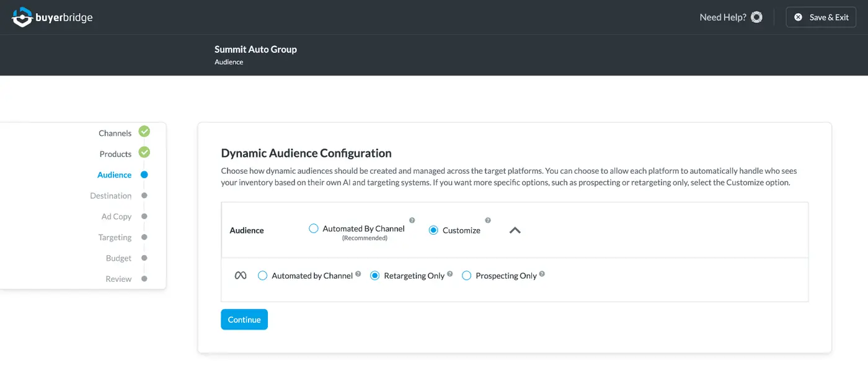Choose Meta's Automated by Channel radio

click(x=263, y=276)
